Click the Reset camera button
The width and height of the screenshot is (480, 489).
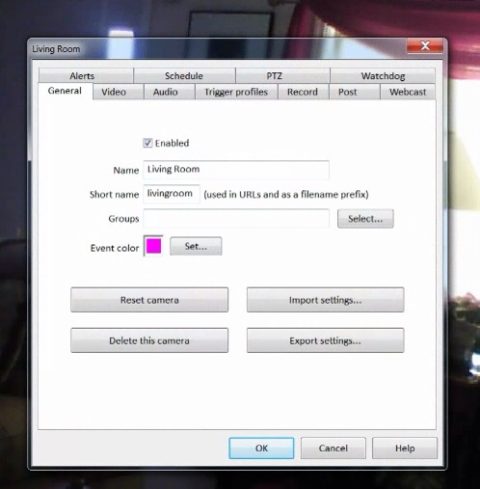tap(149, 300)
